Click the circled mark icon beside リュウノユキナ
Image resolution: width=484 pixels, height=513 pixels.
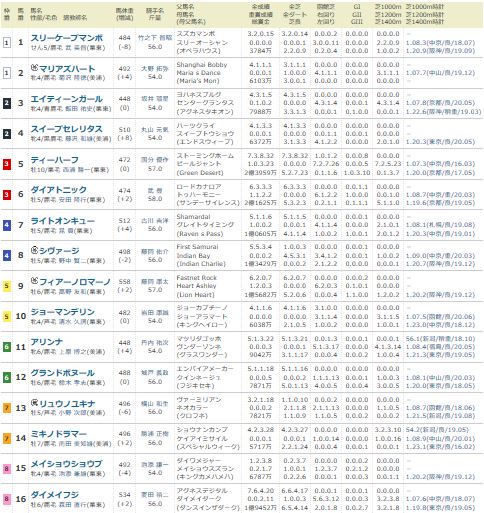tap(34, 403)
